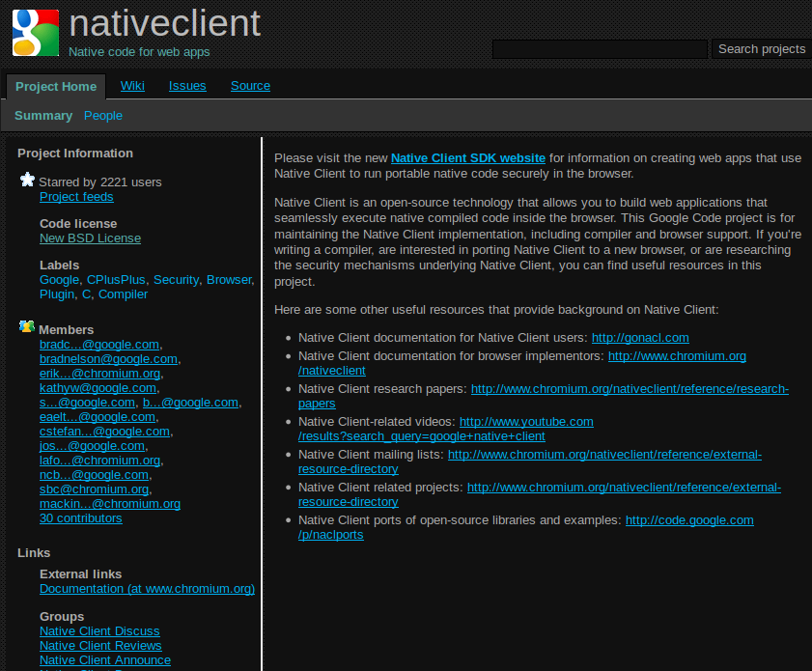
Task: Open member b...@google.com
Action: [190, 403]
